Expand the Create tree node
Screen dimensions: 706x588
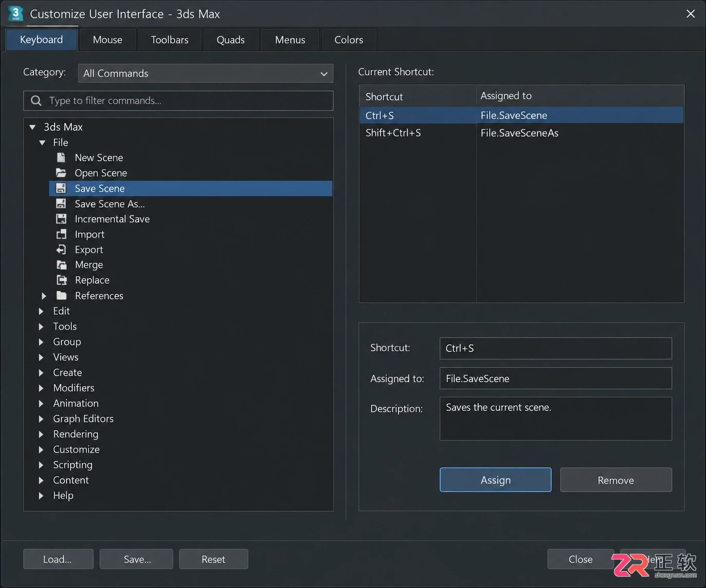point(41,373)
